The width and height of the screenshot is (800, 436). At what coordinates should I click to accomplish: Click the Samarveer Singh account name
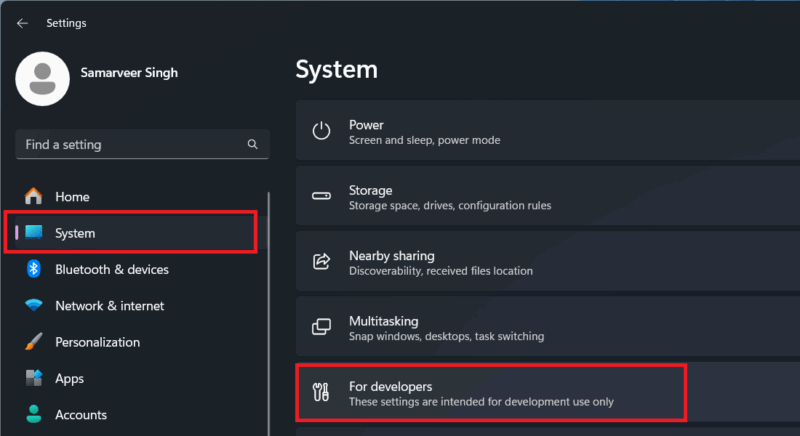[x=129, y=72]
